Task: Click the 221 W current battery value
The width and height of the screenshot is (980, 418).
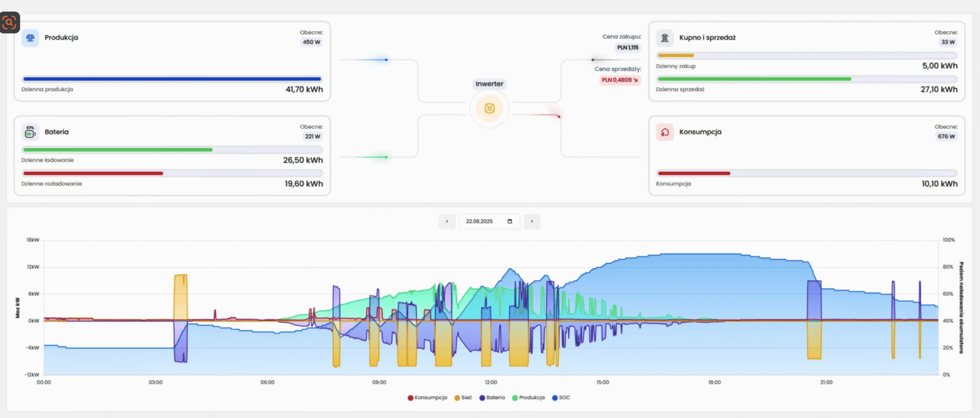Action: tap(312, 137)
